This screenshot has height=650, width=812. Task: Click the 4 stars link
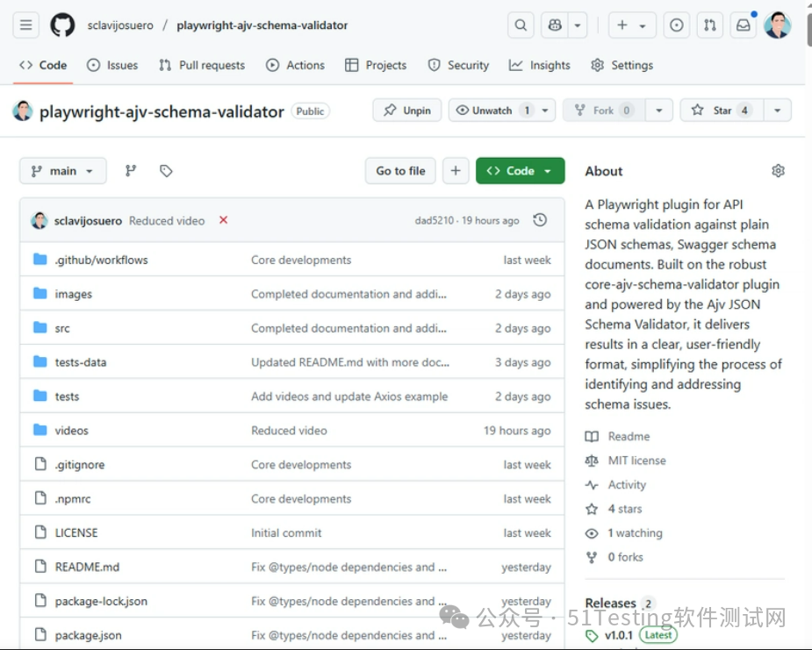pos(624,510)
